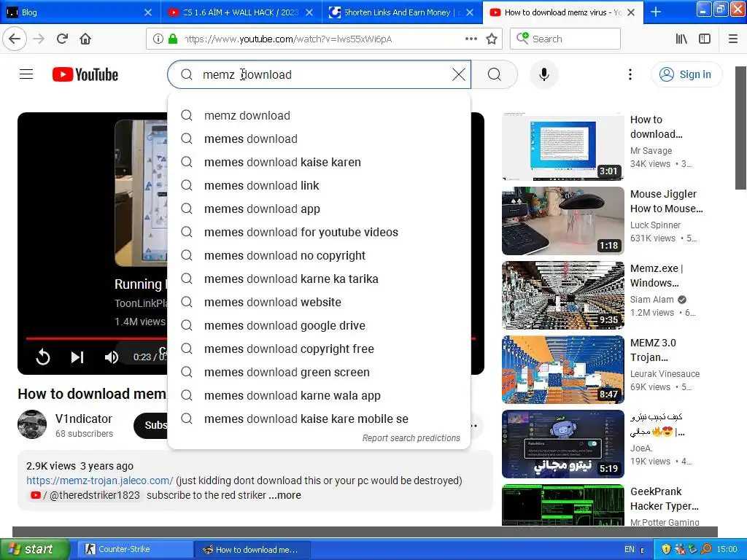Close the Shorten Links And Earn Money tab

point(470,12)
